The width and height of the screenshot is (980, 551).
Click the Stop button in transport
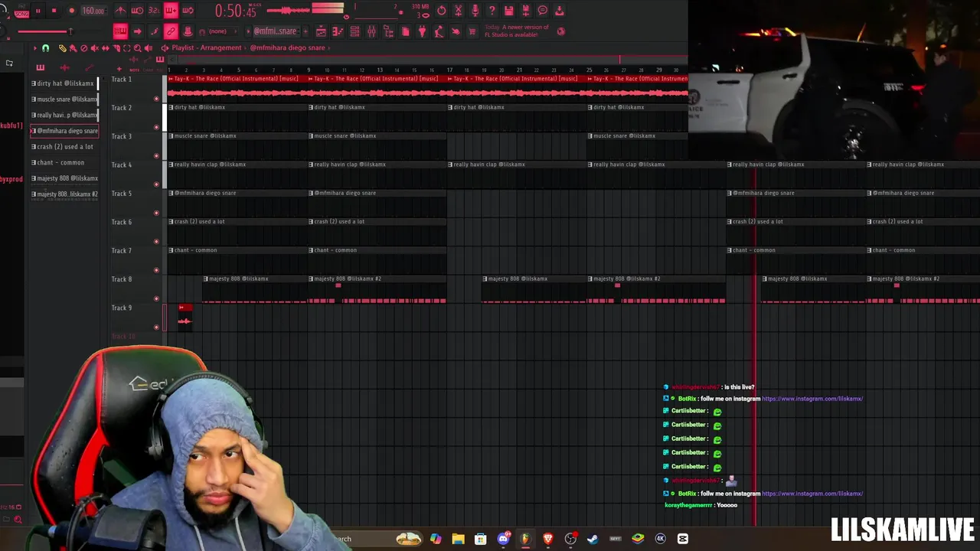click(x=54, y=11)
